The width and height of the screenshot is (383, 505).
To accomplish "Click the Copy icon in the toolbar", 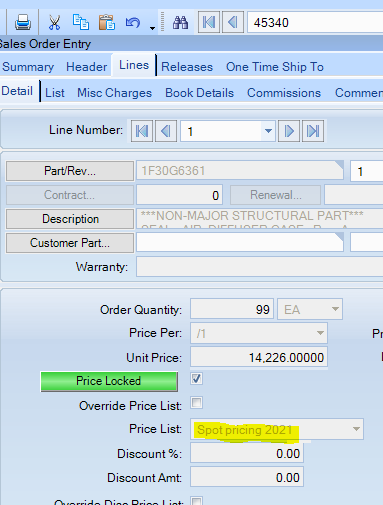I will click(81, 22).
